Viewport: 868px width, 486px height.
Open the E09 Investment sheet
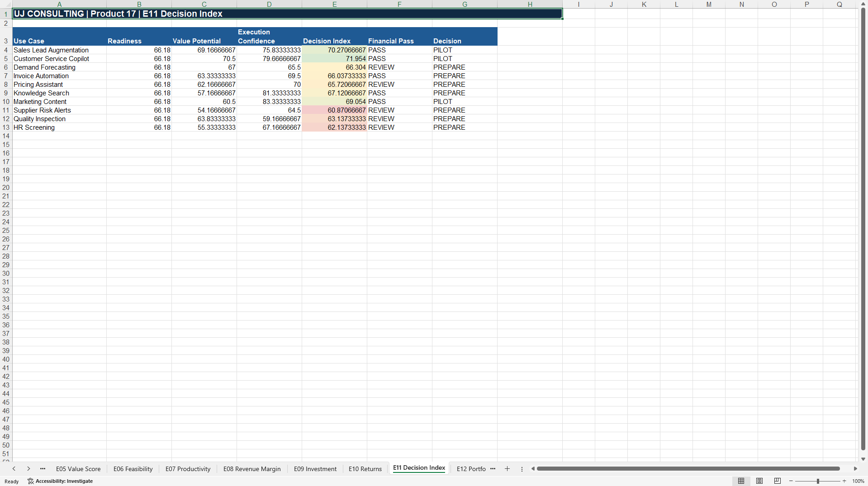coord(315,469)
